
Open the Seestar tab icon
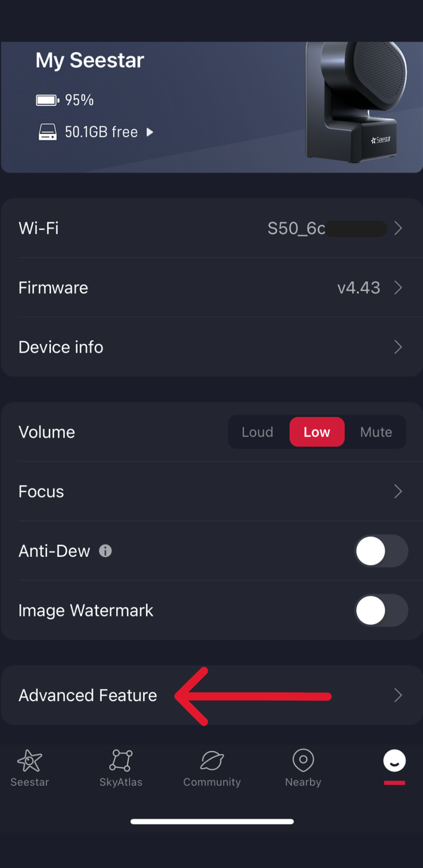coord(30,761)
